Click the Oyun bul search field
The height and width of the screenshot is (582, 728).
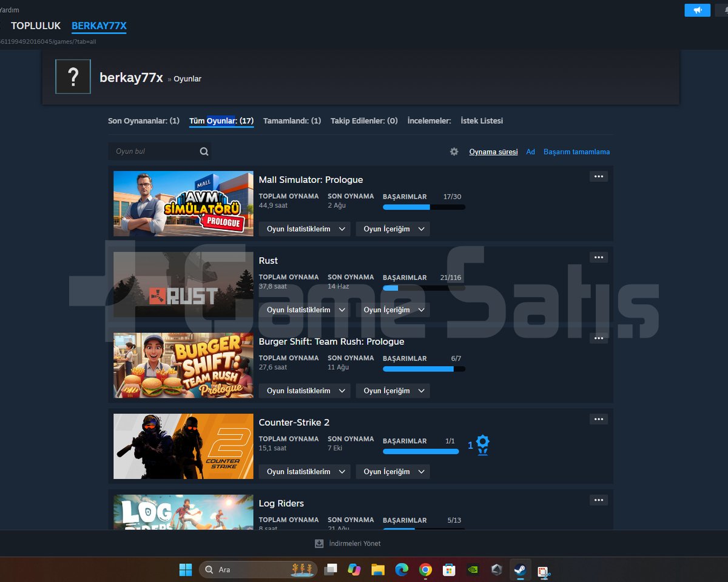[160, 152]
